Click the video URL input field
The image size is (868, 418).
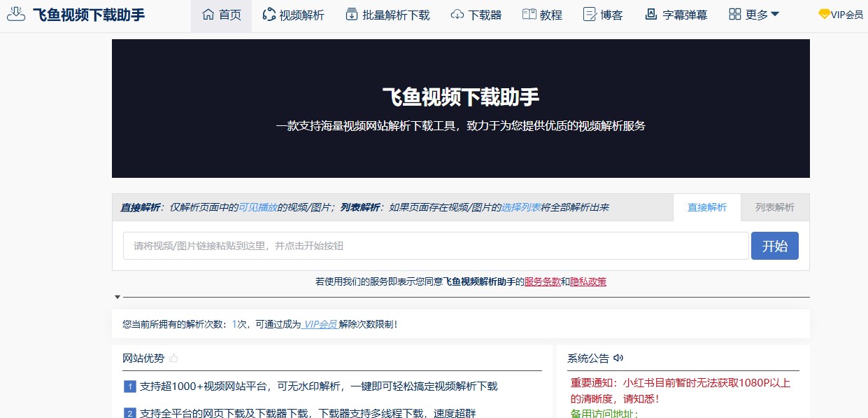point(434,246)
